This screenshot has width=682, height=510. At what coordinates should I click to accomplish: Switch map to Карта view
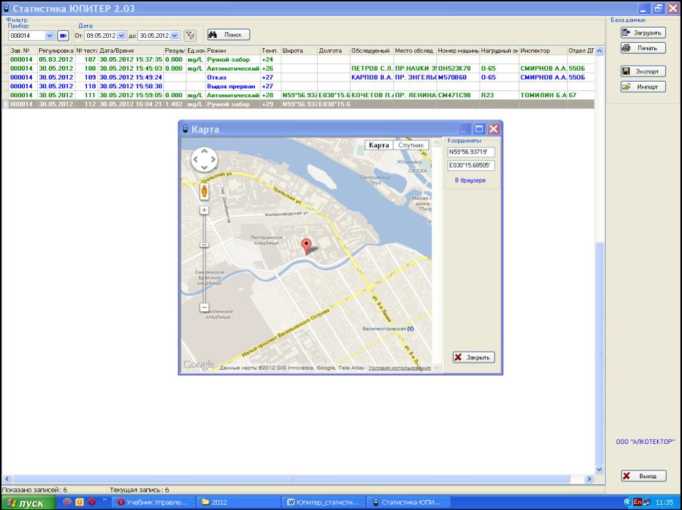tap(378, 145)
